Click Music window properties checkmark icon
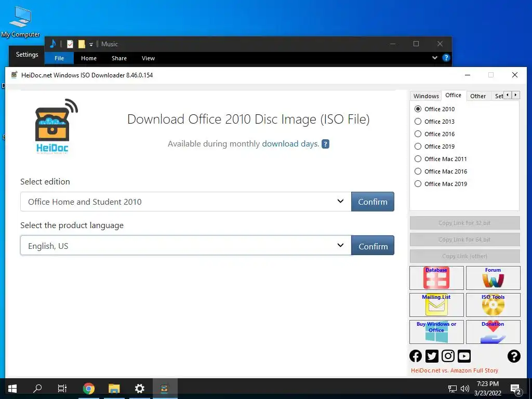Image resolution: width=532 pixels, height=399 pixels. 70,44
